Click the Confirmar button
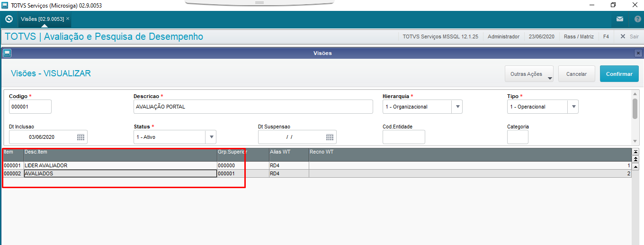Viewport: 644px width, 245px height. pyautogui.click(x=619, y=74)
